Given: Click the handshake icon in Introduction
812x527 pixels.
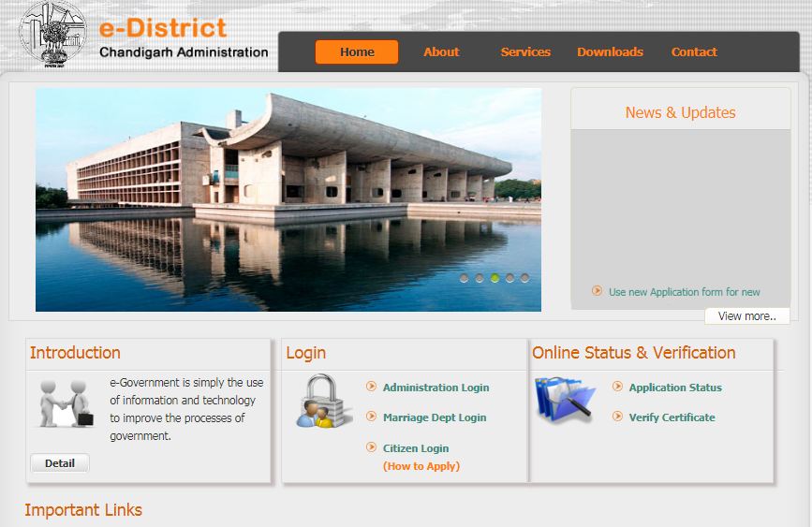Looking at the screenshot, I should 66,403.
